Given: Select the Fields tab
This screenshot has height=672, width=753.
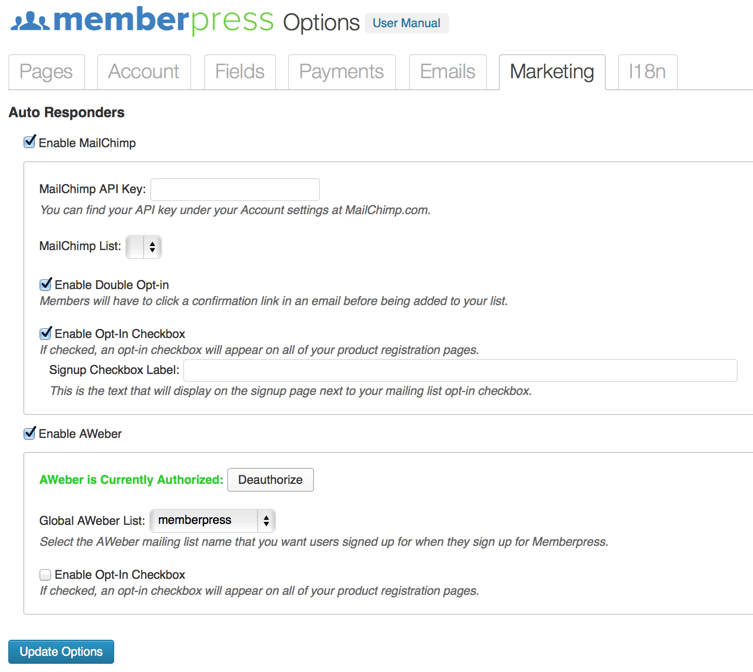Looking at the screenshot, I should click(x=240, y=72).
